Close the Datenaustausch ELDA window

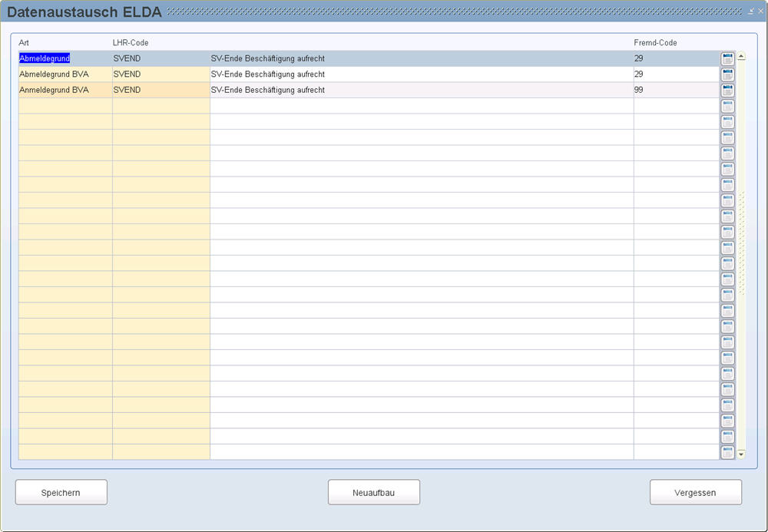[x=760, y=11]
